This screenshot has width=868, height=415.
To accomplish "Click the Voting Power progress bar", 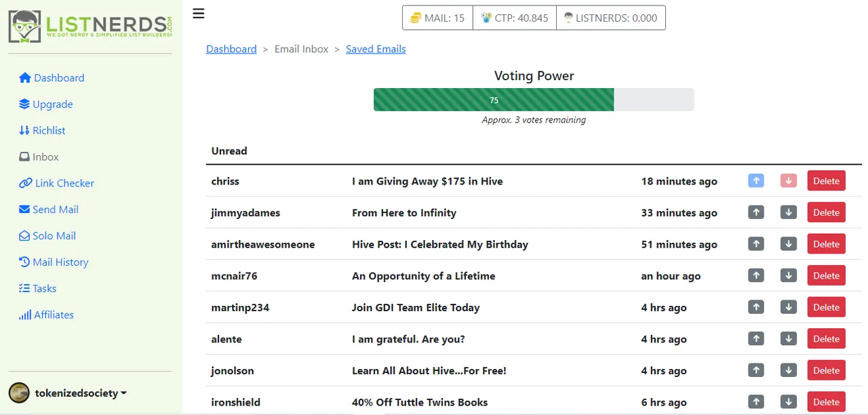I will [534, 100].
